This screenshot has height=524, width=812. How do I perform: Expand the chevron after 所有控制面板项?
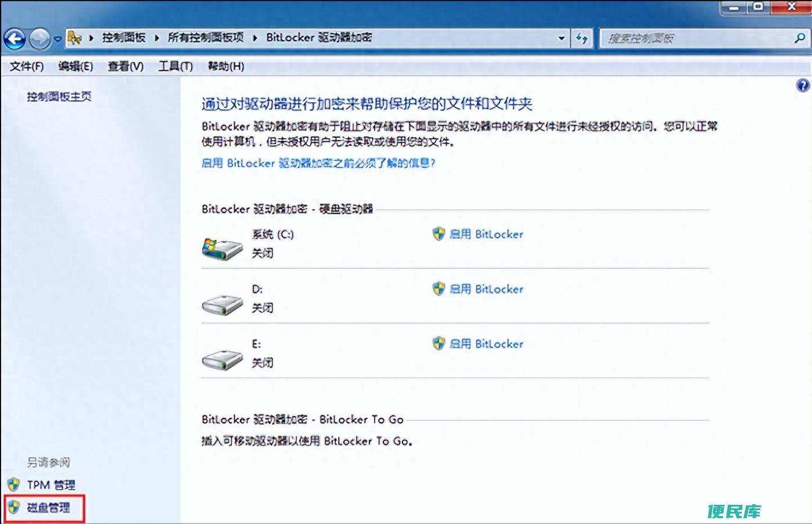click(255, 38)
